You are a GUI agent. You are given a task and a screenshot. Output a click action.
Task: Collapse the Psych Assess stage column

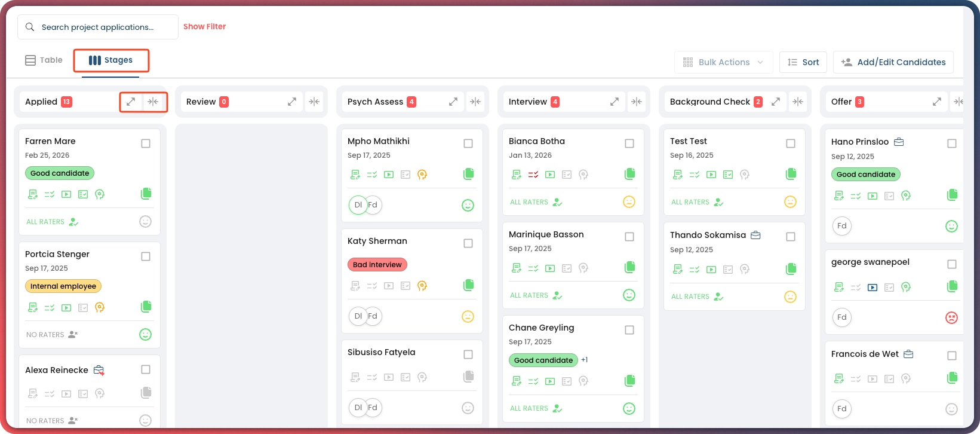pyautogui.click(x=475, y=102)
